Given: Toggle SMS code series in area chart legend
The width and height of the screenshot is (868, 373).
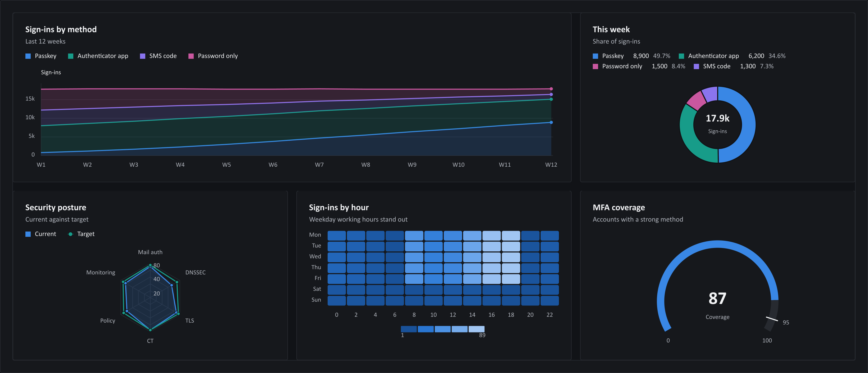Looking at the screenshot, I should click(x=158, y=56).
